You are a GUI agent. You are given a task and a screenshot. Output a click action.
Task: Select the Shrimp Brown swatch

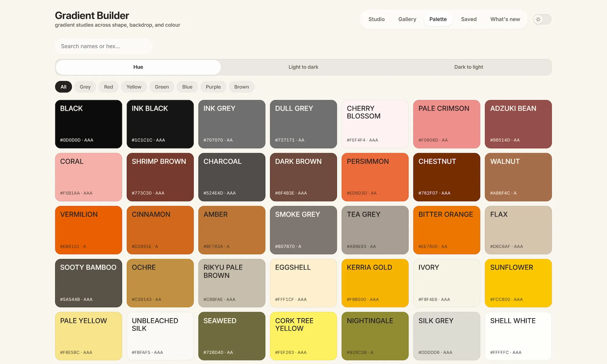coord(160,177)
